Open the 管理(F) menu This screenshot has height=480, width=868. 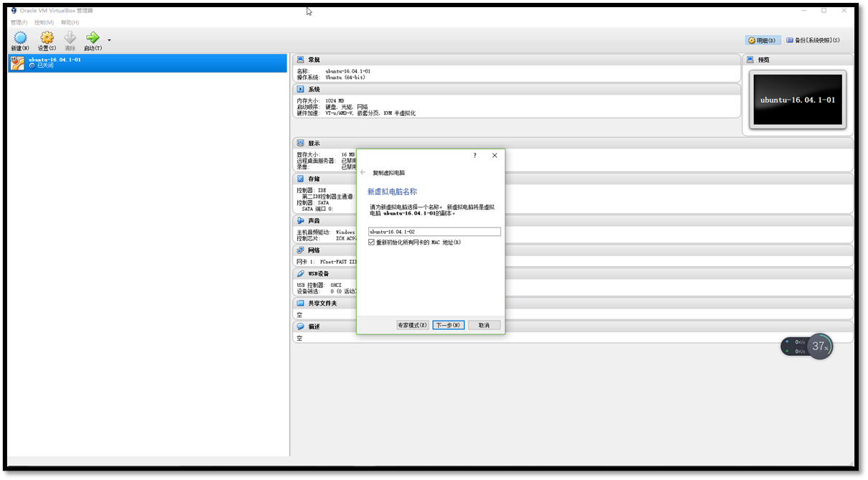coord(19,22)
